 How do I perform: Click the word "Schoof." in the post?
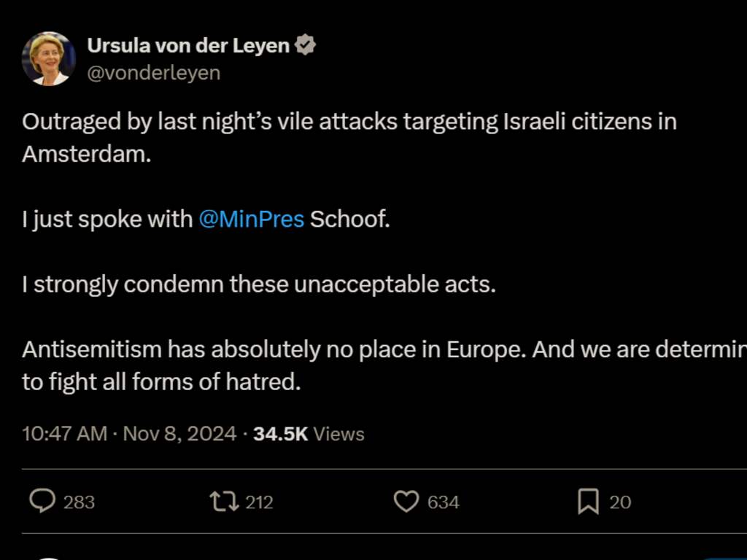[350, 219]
